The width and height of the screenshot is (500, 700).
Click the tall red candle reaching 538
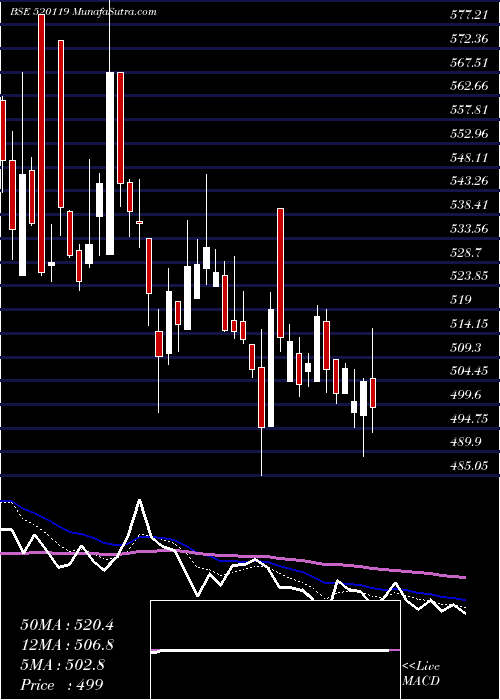click(x=280, y=273)
